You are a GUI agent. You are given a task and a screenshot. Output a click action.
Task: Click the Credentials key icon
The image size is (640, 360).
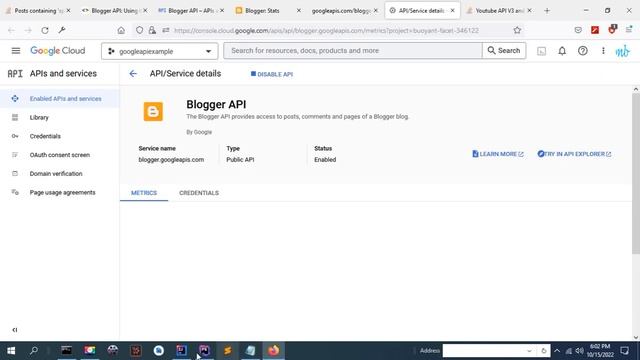click(x=15, y=136)
